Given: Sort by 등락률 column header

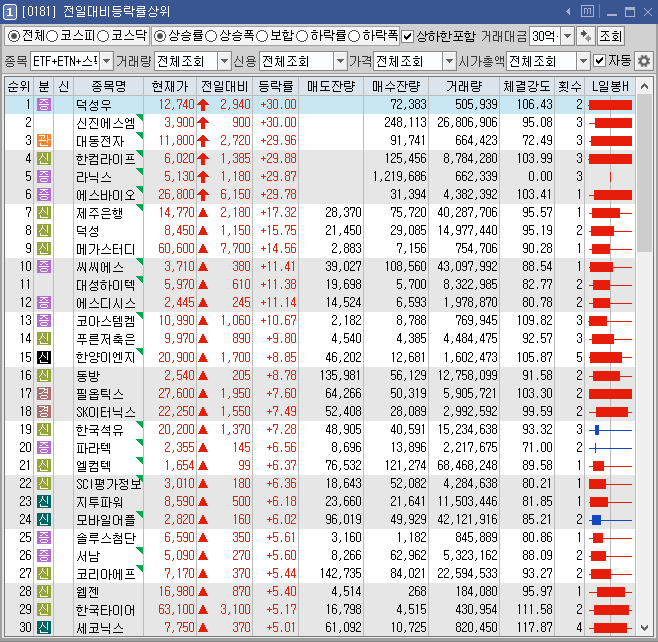Looking at the screenshot, I should pos(275,86).
